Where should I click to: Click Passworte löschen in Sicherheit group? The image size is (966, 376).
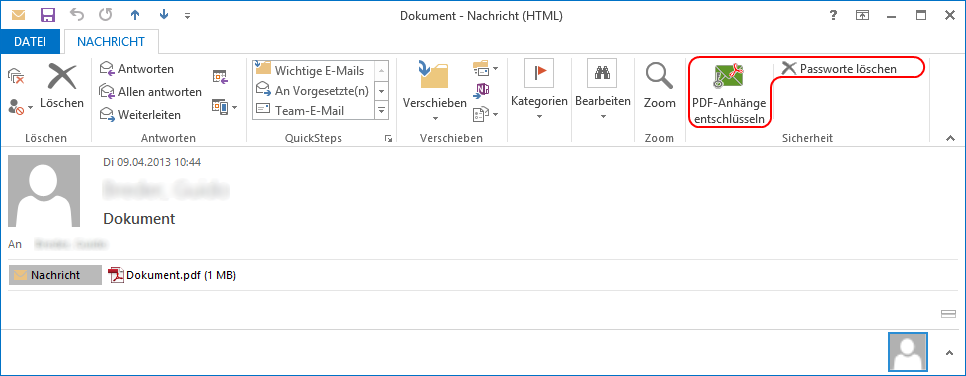pyautogui.click(x=839, y=69)
